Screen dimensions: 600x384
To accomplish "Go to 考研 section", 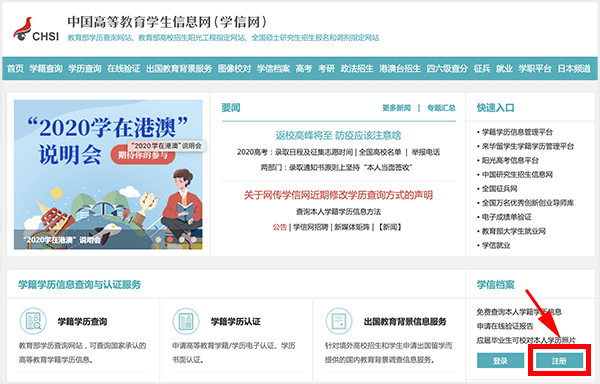I will pyautogui.click(x=326, y=68).
